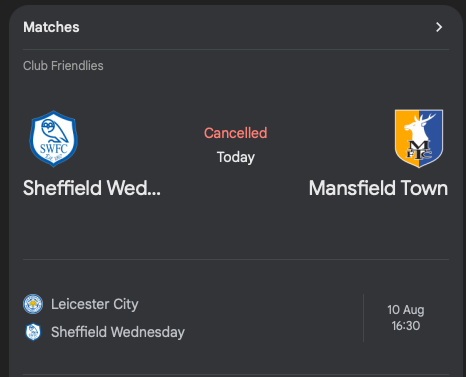Viewport: 466px width, 377px height.
Task: Click the Mansfield Town stag crest
Action: (x=419, y=138)
